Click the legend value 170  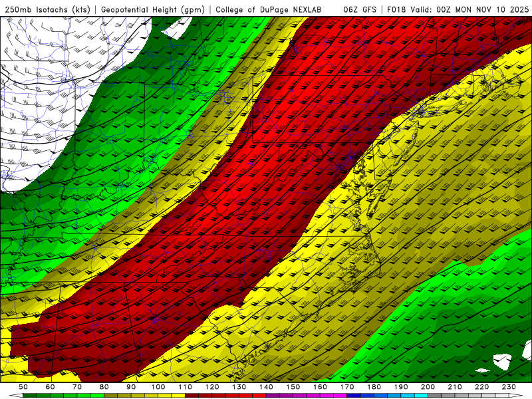(x=346, y=387)
